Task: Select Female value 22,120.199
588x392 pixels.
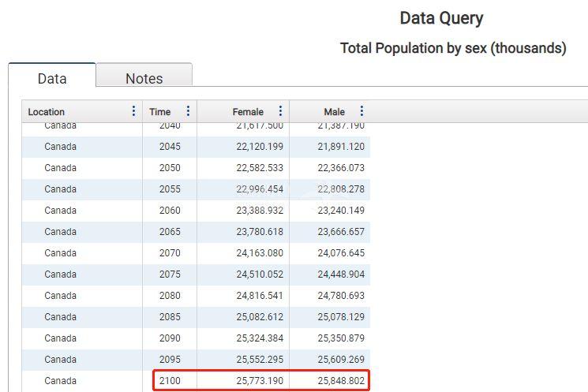Action: (260, 147)
